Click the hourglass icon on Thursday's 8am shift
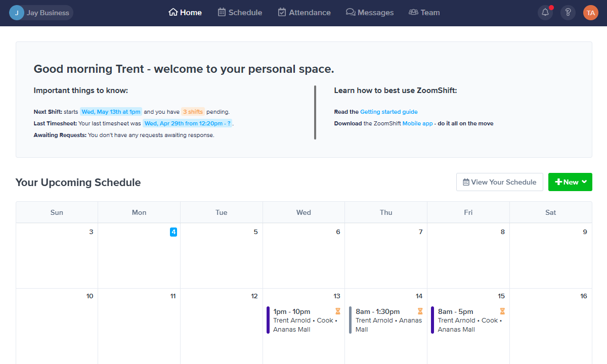Screen dimensions: 607x364 tap(420, 311)
